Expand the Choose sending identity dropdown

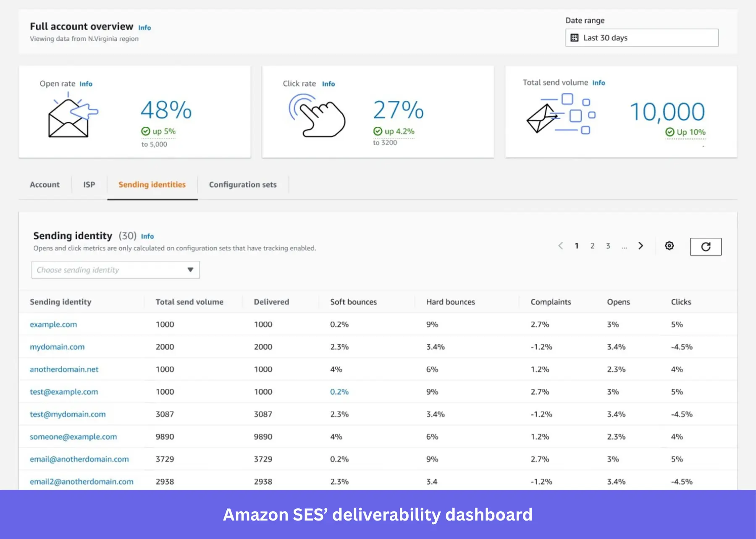[115, 270]
